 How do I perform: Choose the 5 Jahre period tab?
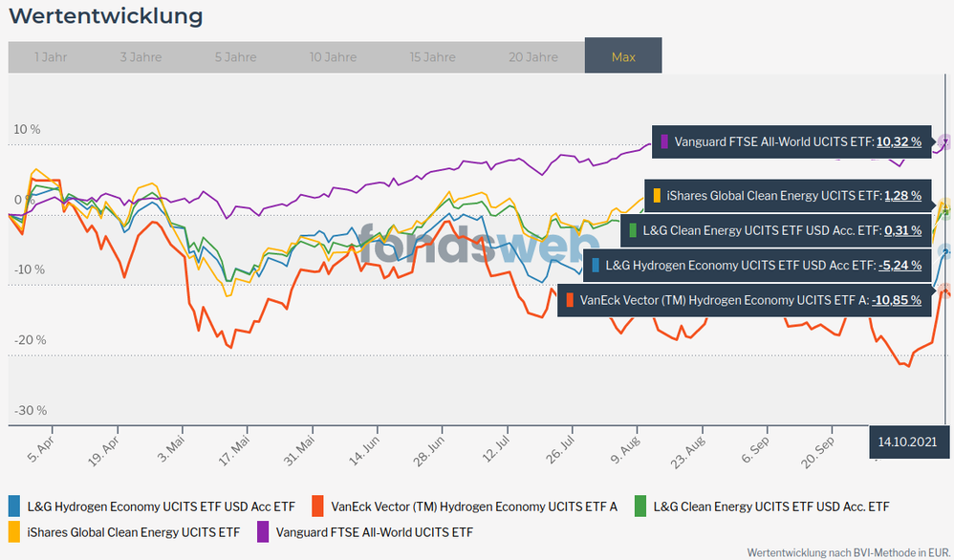point(235,57)
